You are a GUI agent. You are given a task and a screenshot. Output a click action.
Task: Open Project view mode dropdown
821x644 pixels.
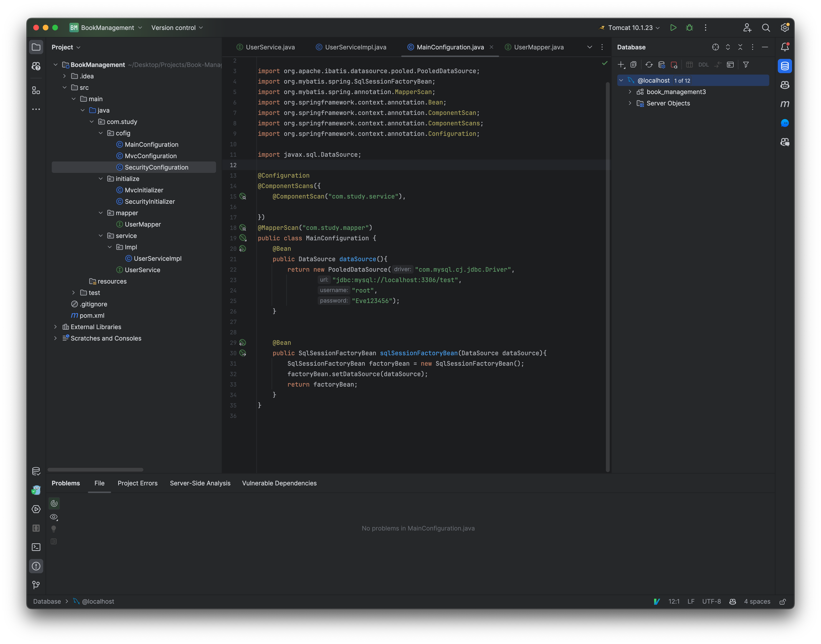[66, 47]
